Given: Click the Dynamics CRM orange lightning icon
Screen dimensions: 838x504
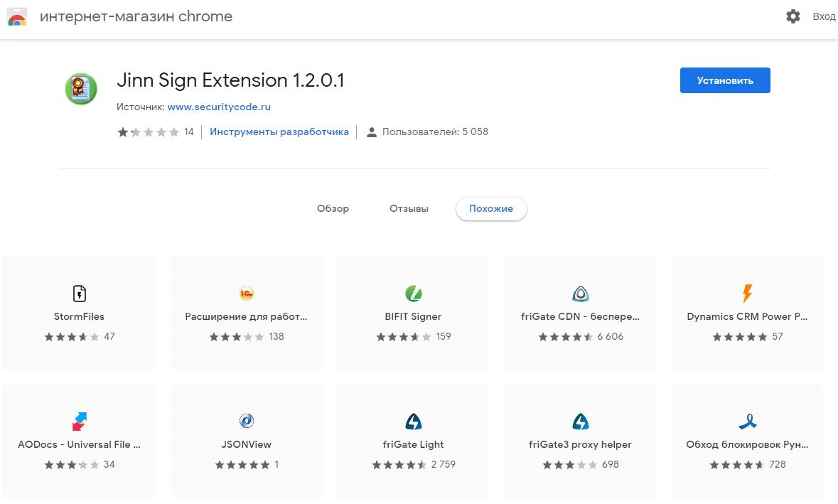Looking at the screenshot, I should tap(747, 293).
